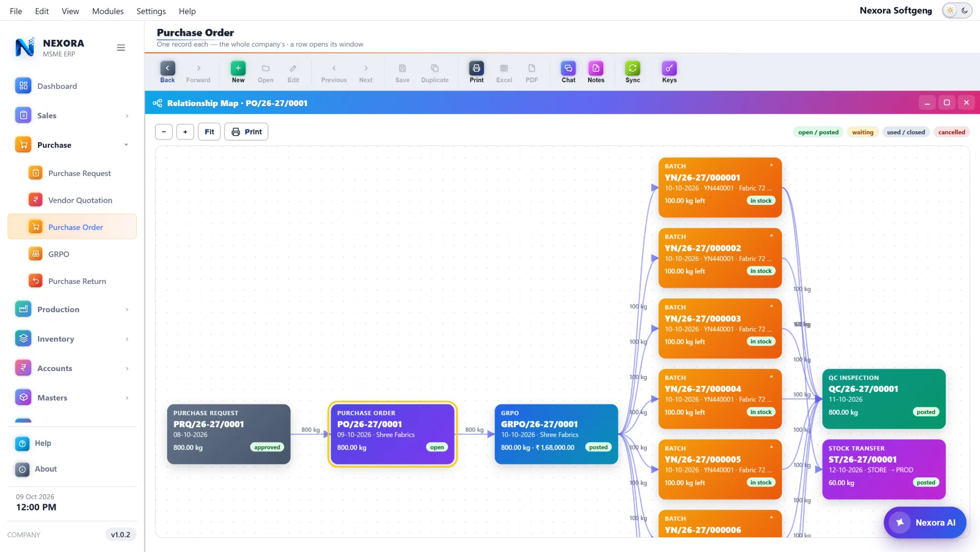Collapse batch YN/26-27/000001 card caret
980x552 pixels.
pos(771,166)
